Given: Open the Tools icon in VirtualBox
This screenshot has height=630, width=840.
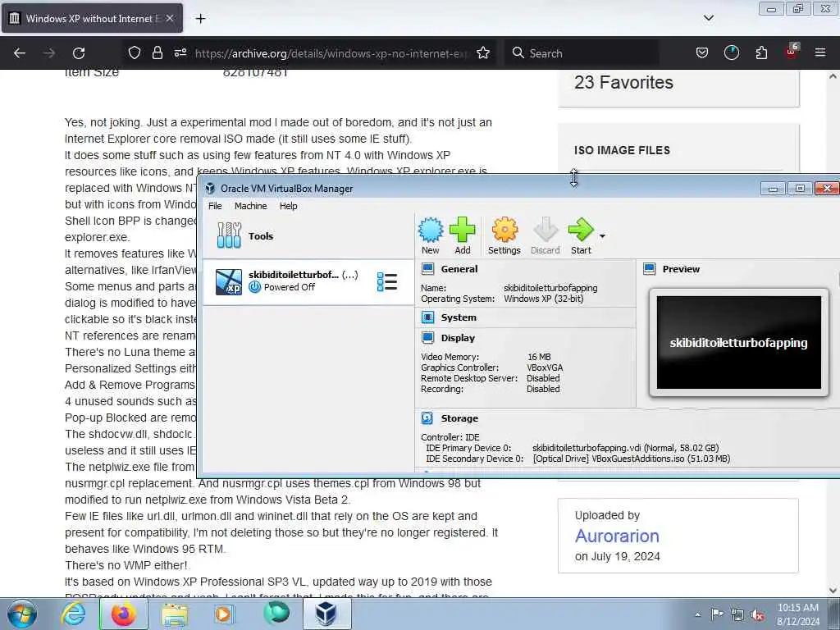Looking at the screenshot, I should 229,235.
